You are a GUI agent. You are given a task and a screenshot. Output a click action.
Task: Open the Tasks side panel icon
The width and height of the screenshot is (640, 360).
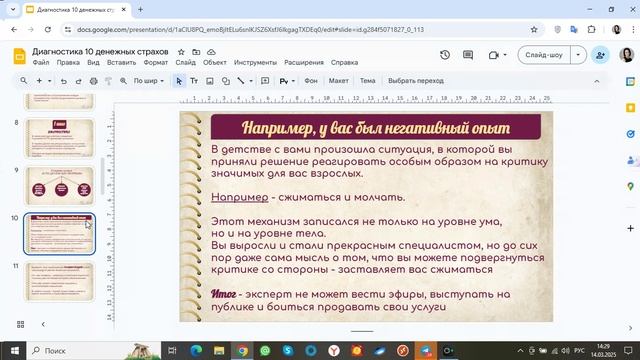click(630, 134)
